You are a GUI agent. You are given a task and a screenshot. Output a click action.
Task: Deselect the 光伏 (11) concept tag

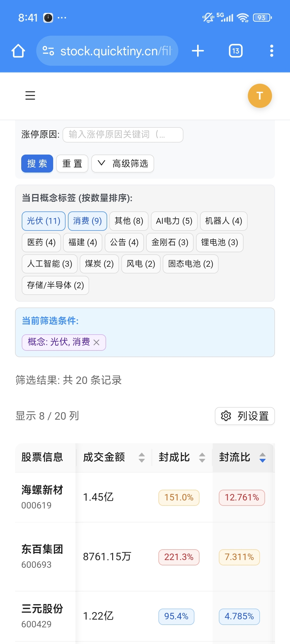click(x=44, y=221)
